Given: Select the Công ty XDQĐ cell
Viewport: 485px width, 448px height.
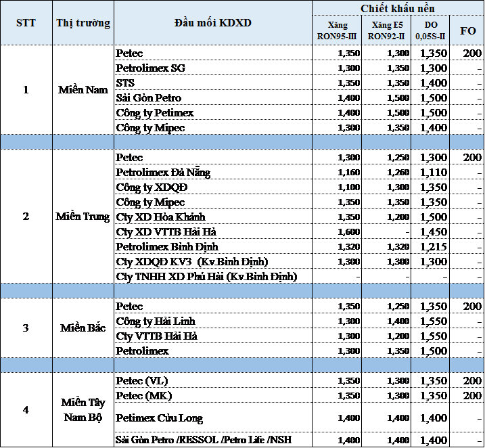Looking at the screenshot, I should click(x=213, y=187).
